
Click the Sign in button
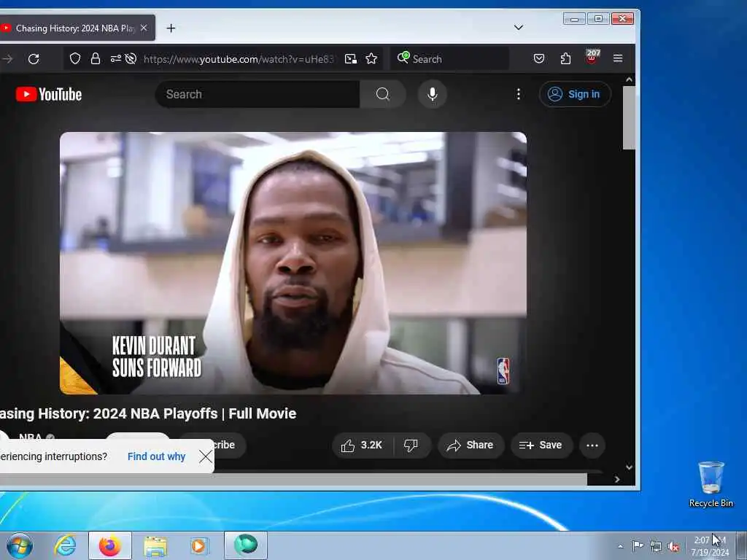575,94
